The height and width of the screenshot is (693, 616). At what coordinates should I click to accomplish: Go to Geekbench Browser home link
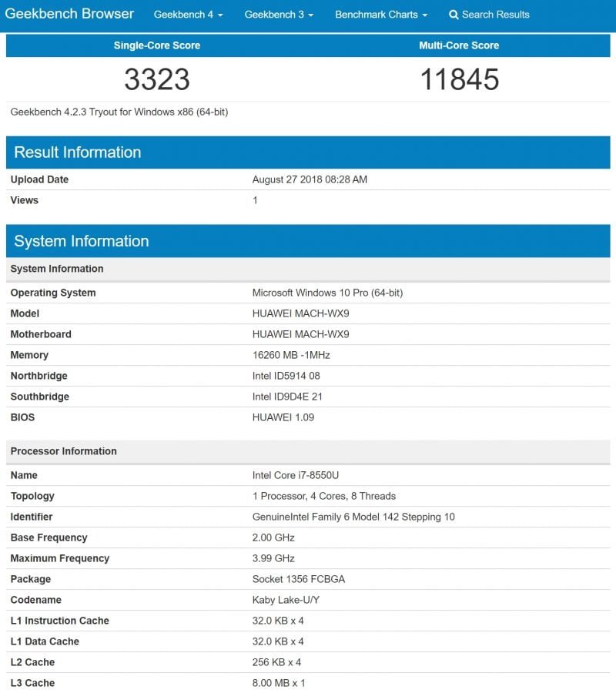[69, 14]
